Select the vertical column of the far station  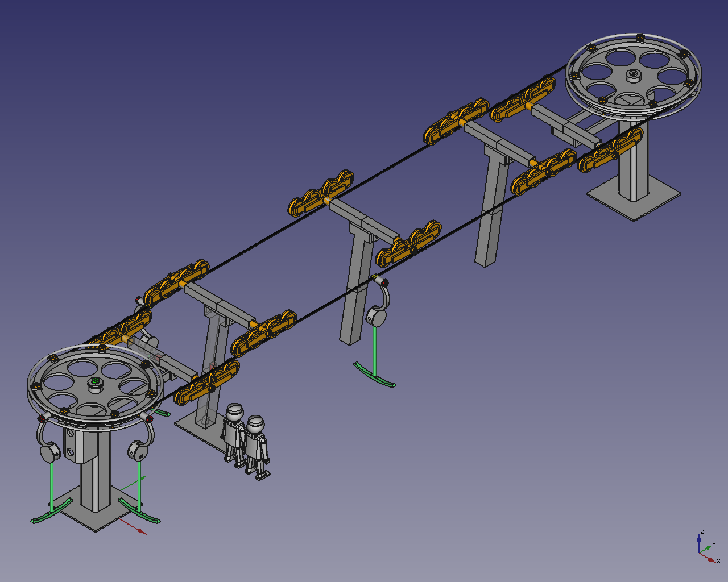click(634, 158)
